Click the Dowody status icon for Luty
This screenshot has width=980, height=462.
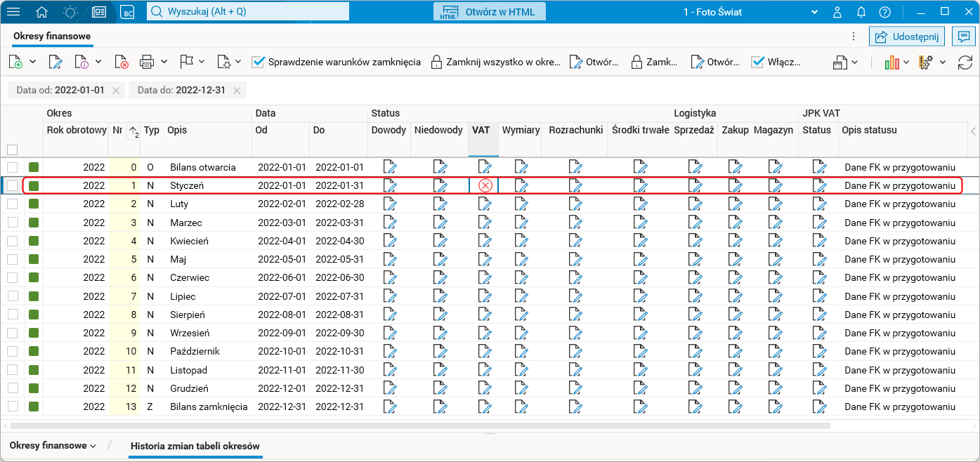389,204
